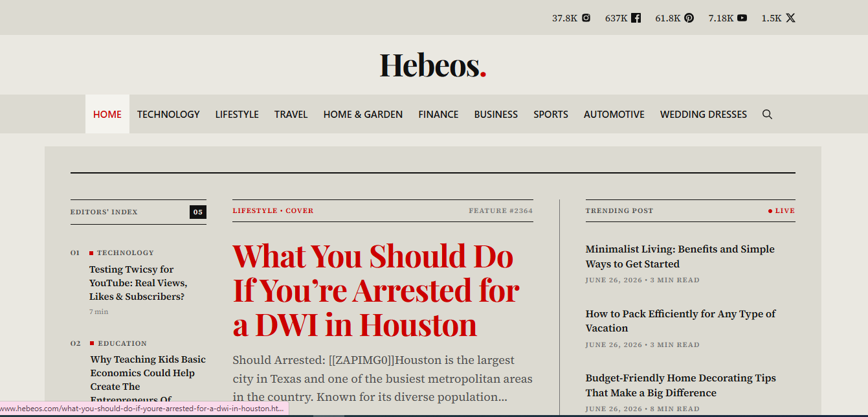The image size is (868, 417).
Task: Open the Pack Efficiently for Vacation post
Action: click(x=681, y=321)
